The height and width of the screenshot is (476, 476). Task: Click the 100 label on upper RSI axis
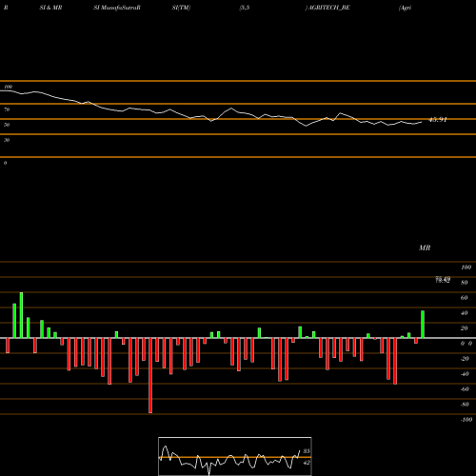point(9,87)
